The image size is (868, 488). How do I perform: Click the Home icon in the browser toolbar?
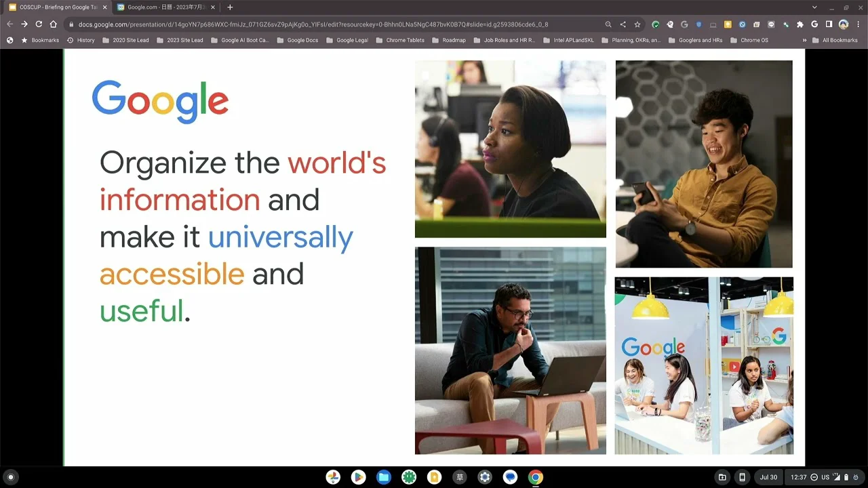coord(54,24)
